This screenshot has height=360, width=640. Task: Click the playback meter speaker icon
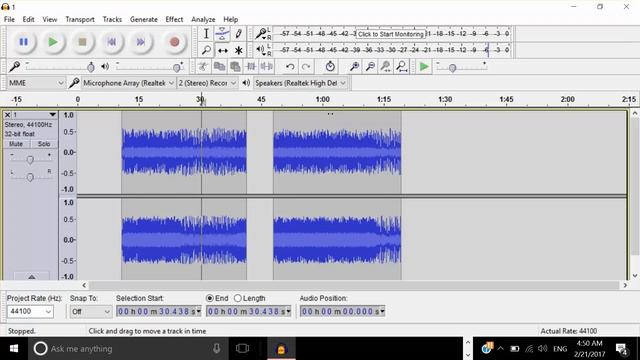[260, 50]
